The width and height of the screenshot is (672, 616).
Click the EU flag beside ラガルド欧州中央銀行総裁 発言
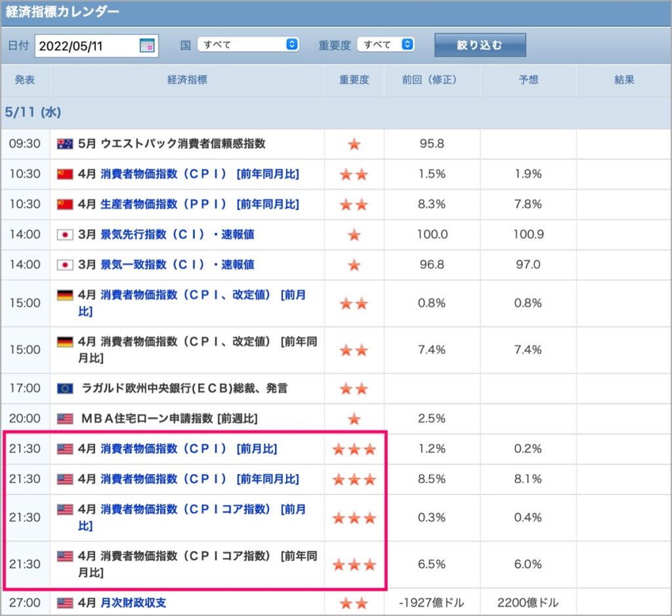point(65,388)
